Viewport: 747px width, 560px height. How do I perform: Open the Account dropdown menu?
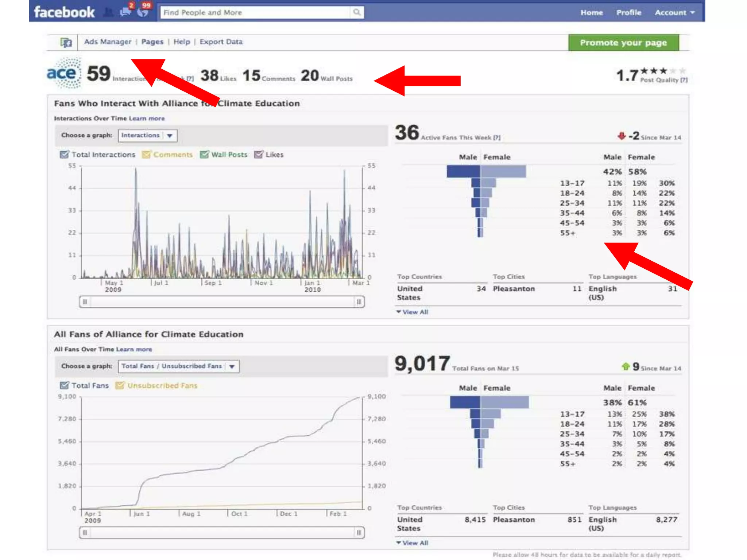675,12
